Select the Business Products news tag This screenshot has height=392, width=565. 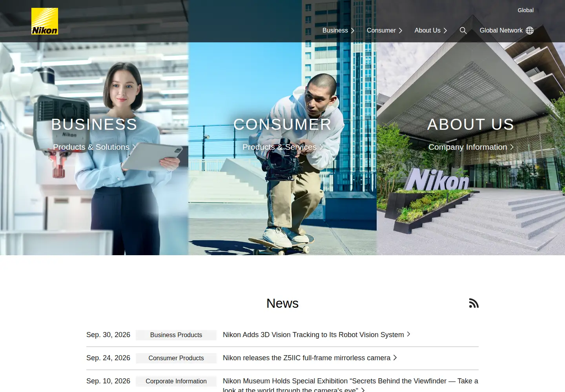pos(176,335)
